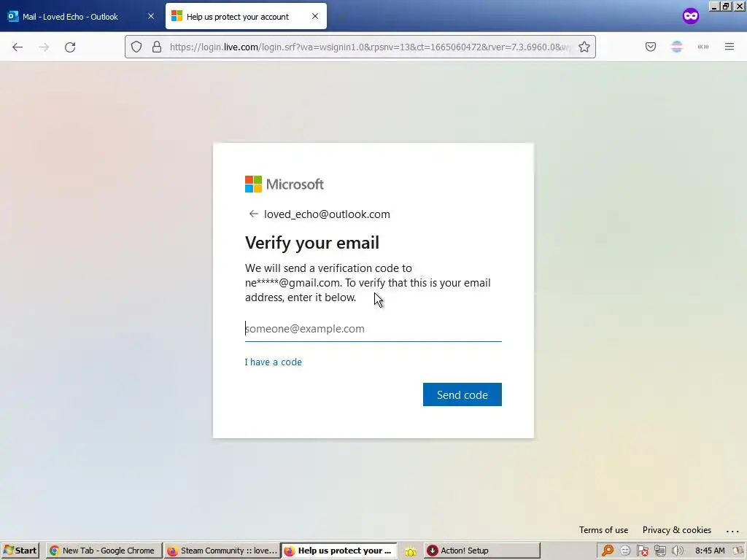This screenshot has height=560, width=747.
Task: Open the Windows Start button
Action: point(20,551)
